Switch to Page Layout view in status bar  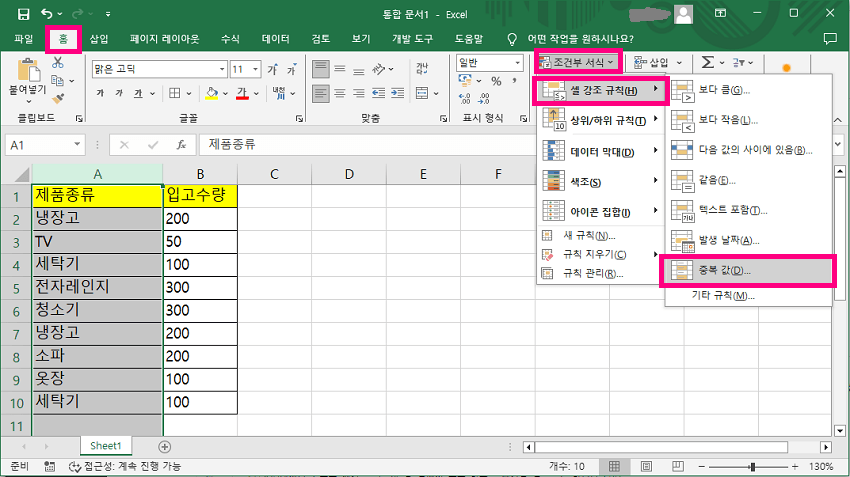click(x=646, y=466)
